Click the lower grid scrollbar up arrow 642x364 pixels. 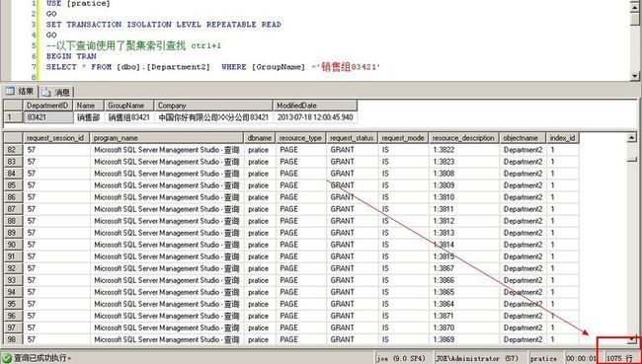point(632,138)
